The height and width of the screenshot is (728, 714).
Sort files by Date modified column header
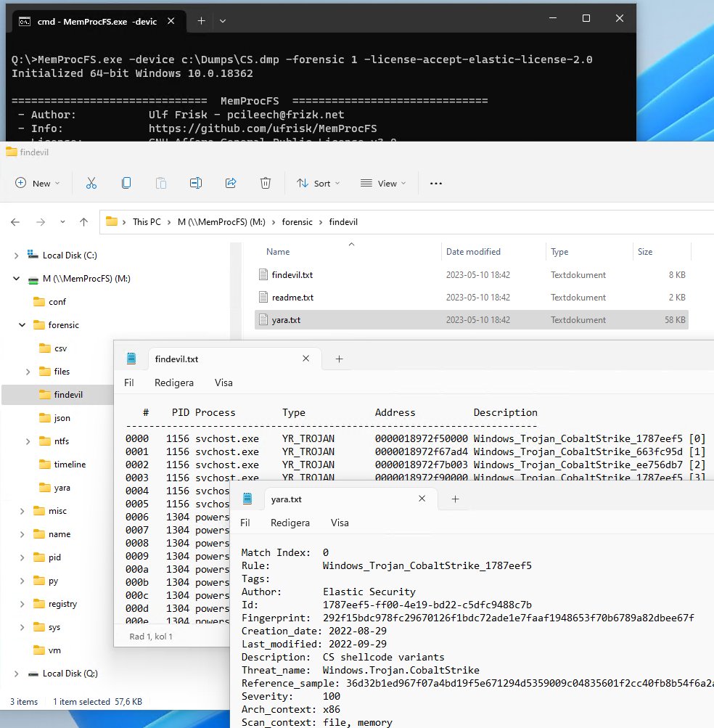coord(473,252)
